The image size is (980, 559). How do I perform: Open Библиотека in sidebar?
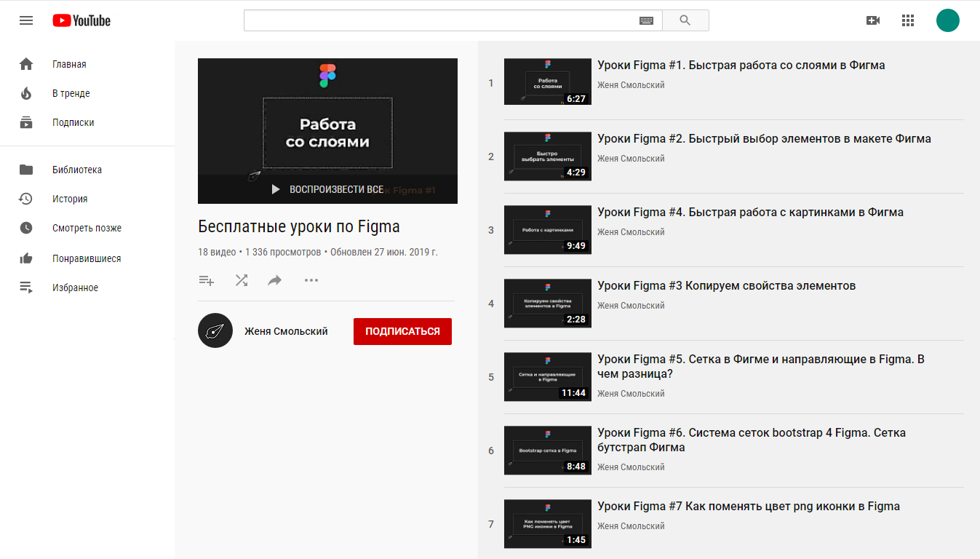coord(77,170)
